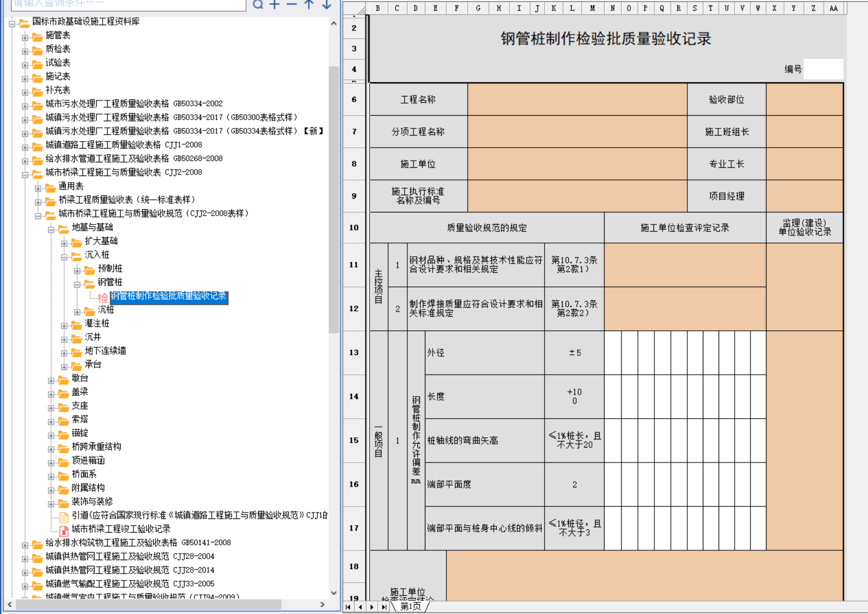The height and width of the screenshot is (614, 868).
Task: Click the 桩轴线的弯曲矢高 label cell
Action: (x=485, y=441)
